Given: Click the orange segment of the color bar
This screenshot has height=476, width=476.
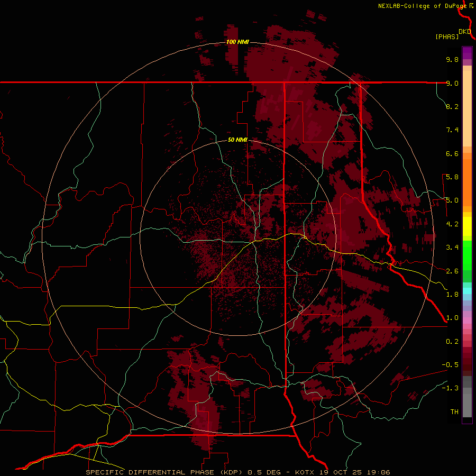Looking at the screenshot, I should pos(467,182).
